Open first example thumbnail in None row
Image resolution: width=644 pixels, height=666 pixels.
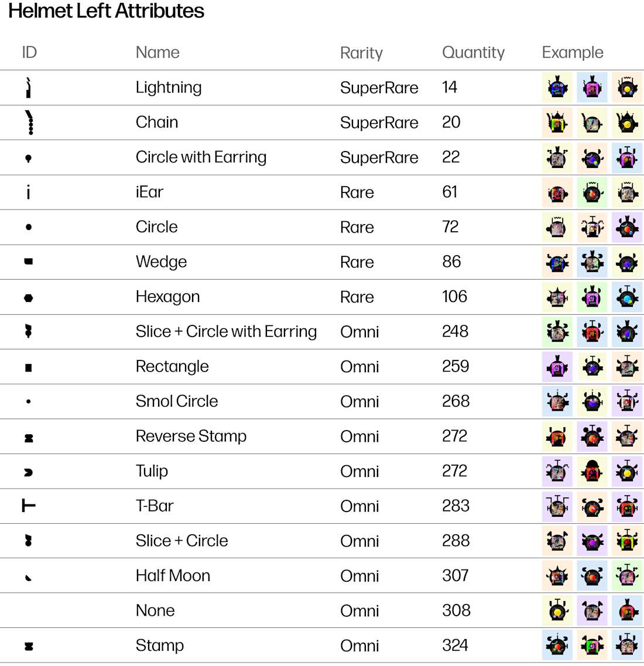557,610
